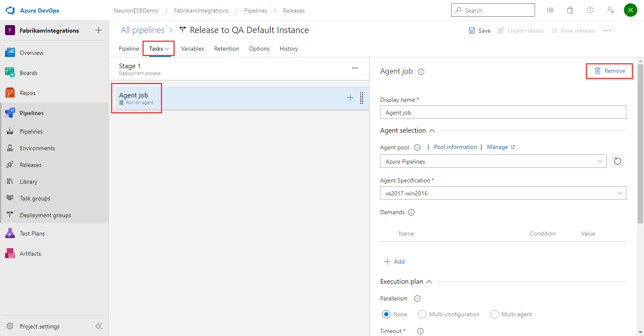Open Project settings
This screenshot has width=644, height=336.
tap(39, 326)
